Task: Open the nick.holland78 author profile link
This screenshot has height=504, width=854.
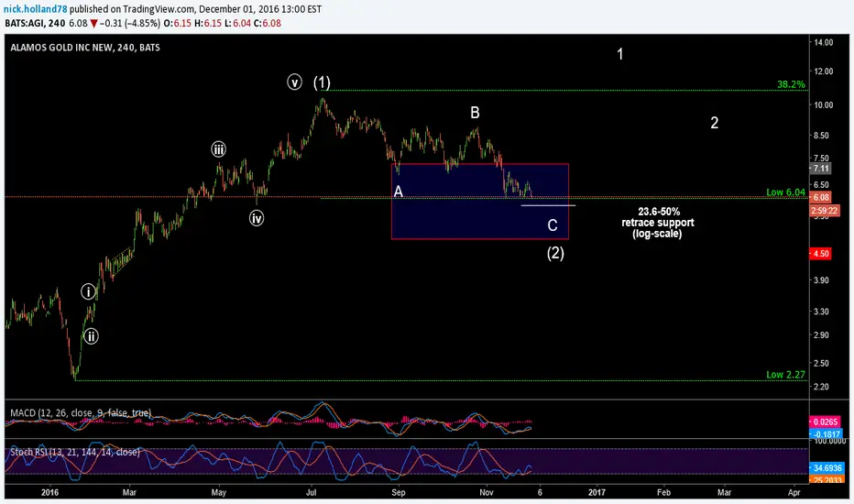Action: point(36,9)
